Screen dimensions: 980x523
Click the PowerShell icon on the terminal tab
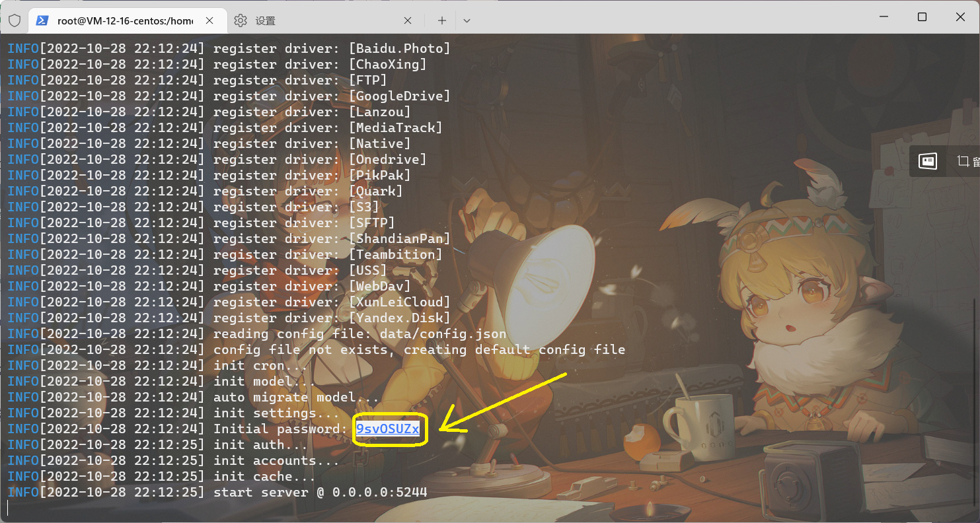coord(42,20)
